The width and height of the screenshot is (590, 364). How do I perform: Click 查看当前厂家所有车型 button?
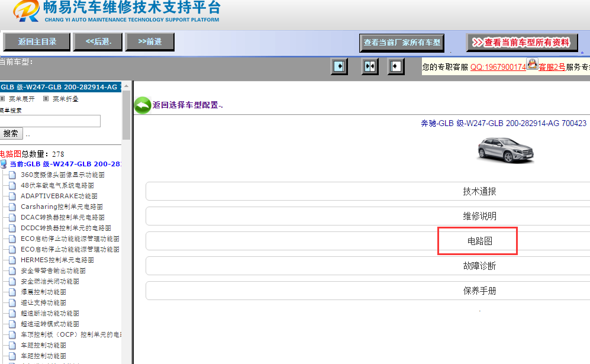pyautogui.click(x=402, y=43)
